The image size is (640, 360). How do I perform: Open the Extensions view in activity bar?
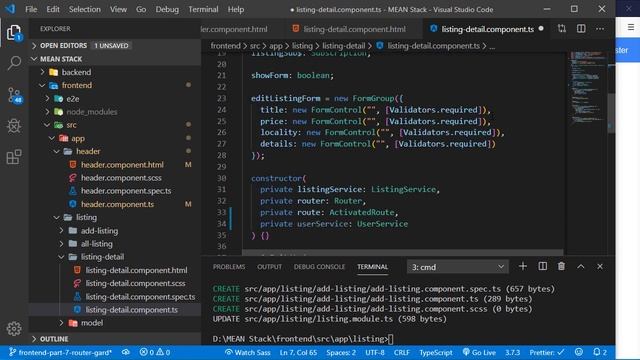[14, 157]
